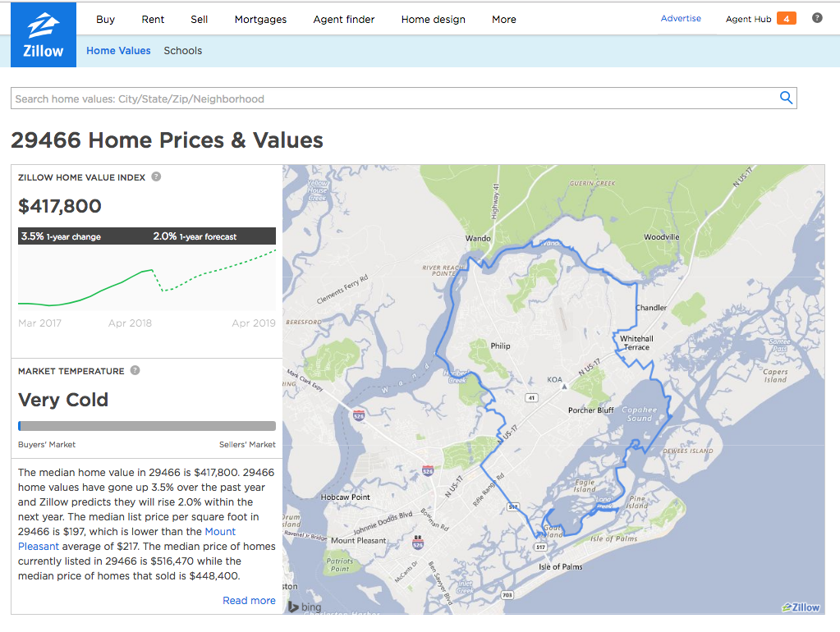Click Buyers' Market label
Viewport: 840px width, 632px height.
click(47, 445)
